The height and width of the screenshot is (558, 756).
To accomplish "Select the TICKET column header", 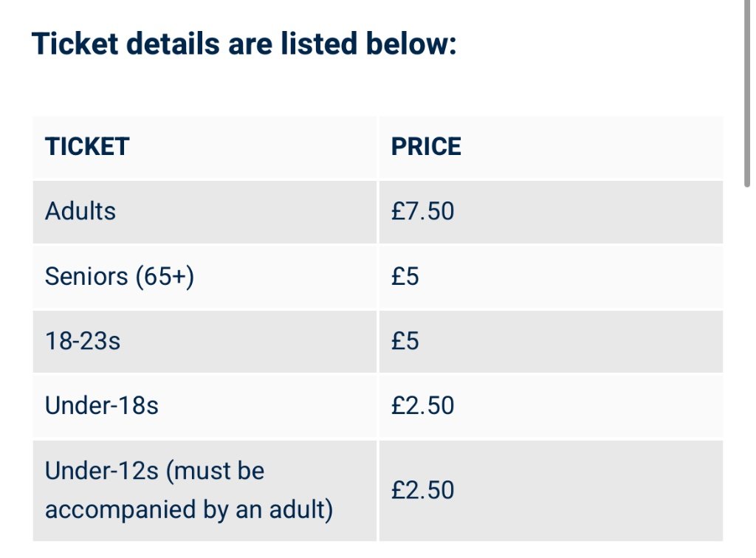I will point(87,147).
